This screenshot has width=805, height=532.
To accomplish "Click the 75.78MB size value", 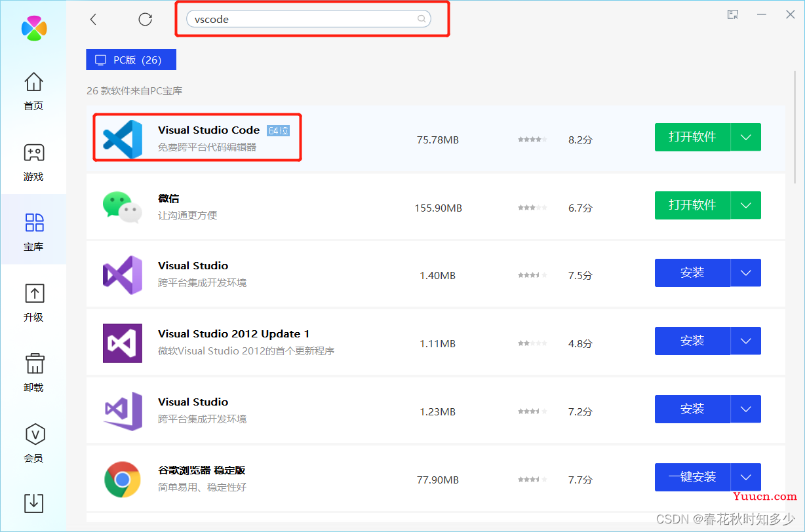I will click(438, 140).
